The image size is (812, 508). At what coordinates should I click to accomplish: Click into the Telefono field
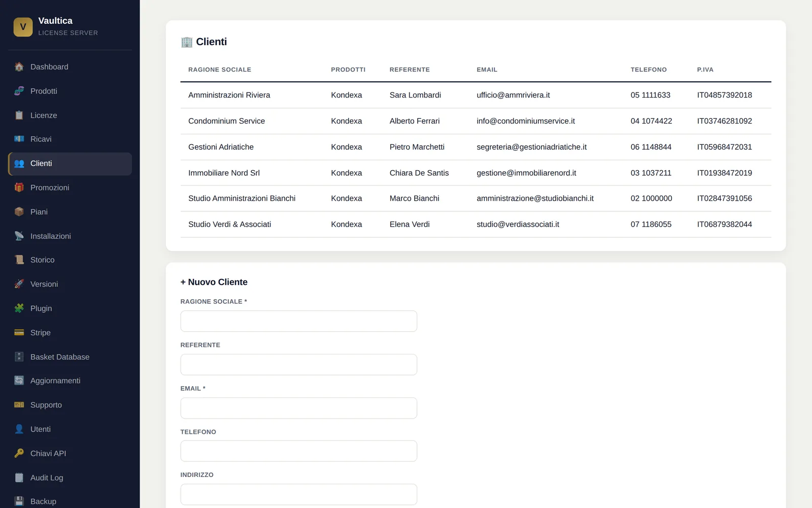click(x=298, y=451)
